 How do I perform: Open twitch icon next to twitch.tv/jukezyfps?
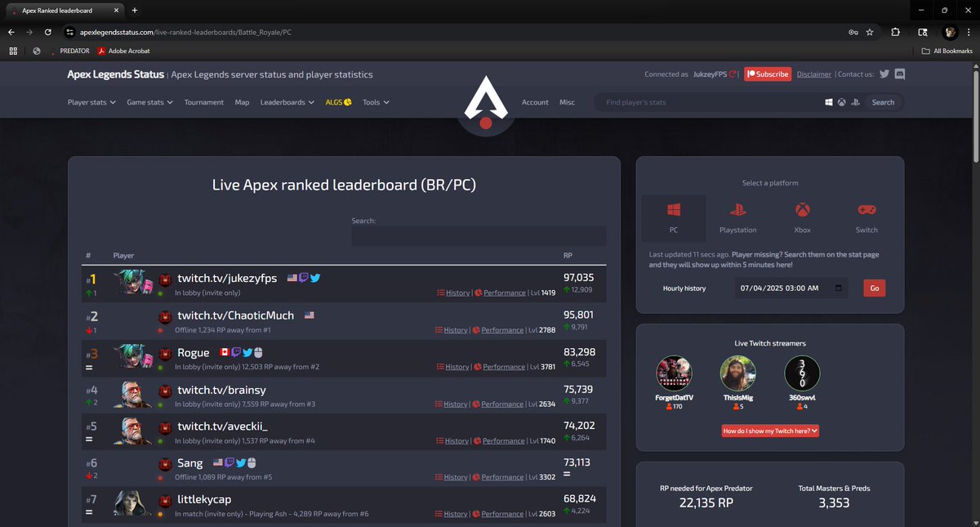(x=304, y=278)
